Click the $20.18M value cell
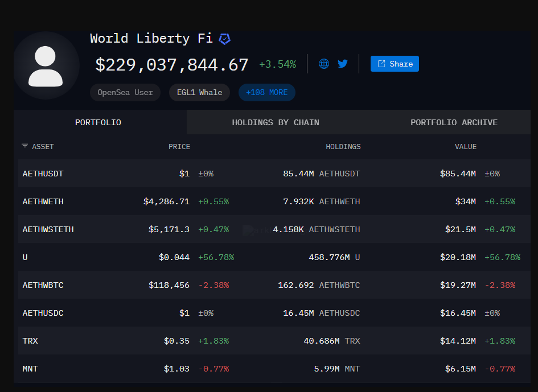Screen dimensions: 538x392 pos(458,257)
